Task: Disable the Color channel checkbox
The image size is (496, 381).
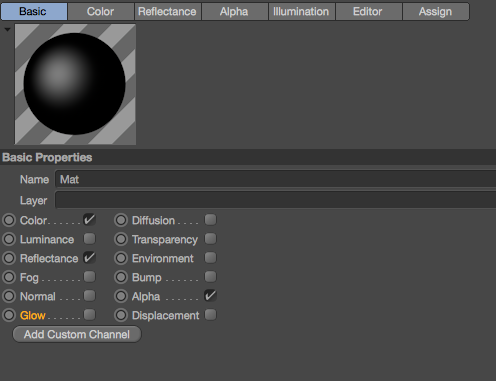Action: click(x=89, y=220)
